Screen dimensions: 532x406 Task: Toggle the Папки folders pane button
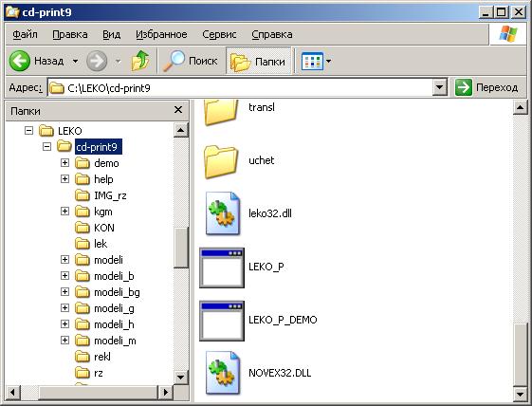pyautogui.click(x=259, y=61)
